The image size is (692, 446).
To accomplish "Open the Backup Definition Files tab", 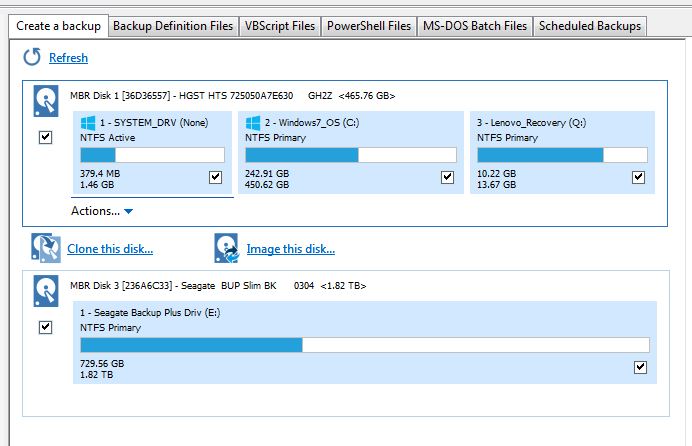I will click(x=173, y=26).
